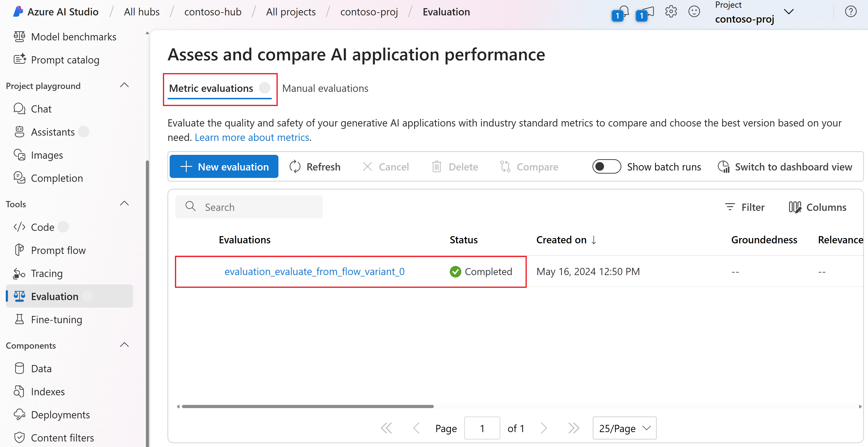Viewport: 868px width, 447px height.
Task: Click the Filter icon above table
Action: click(730, 207)
